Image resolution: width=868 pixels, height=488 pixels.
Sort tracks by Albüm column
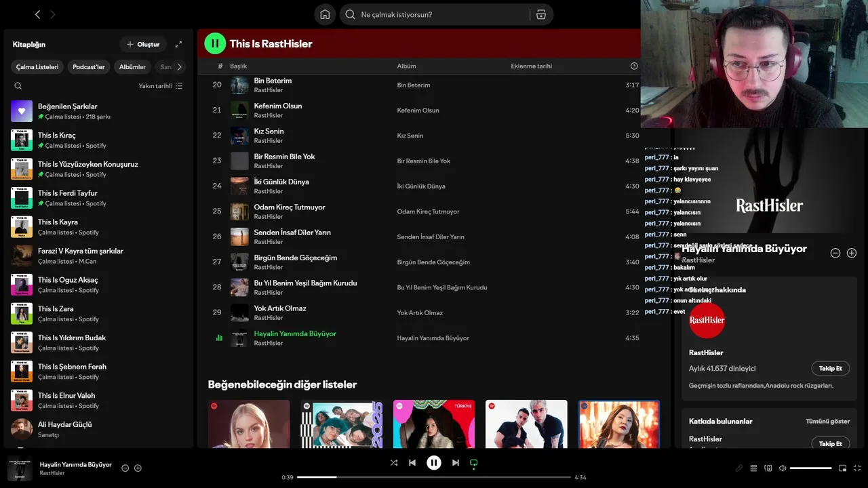pyautogui.click(x=406, y=66)
